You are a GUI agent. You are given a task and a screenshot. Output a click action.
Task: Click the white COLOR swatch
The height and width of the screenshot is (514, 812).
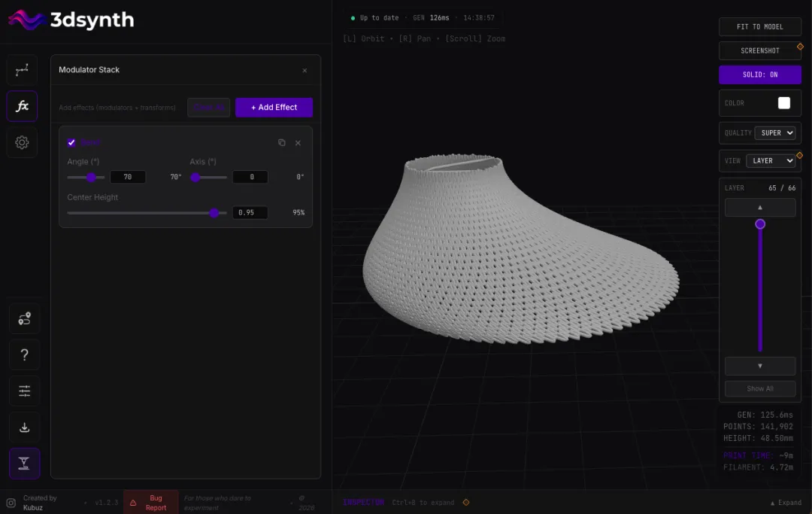click(x=783, y=103)
